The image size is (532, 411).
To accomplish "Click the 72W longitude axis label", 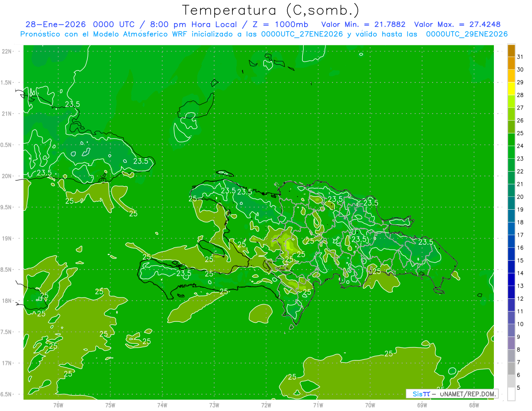I will (x=266, y=405).
